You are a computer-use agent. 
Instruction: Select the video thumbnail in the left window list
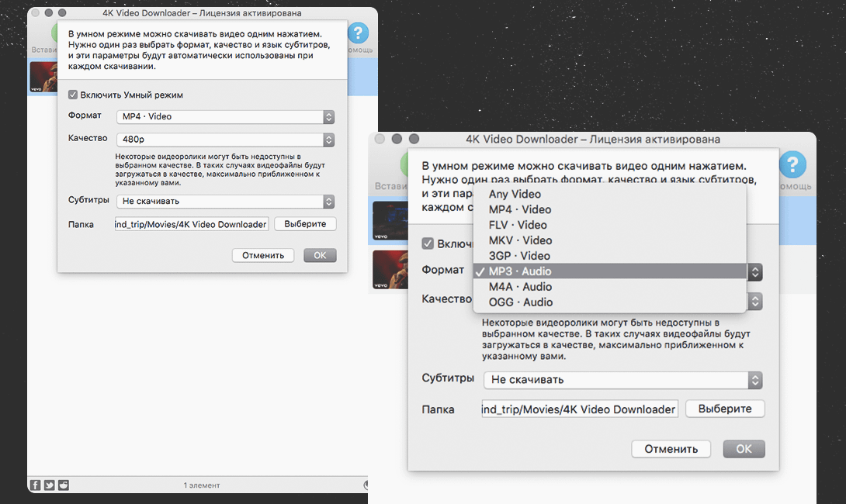point(43,77)
